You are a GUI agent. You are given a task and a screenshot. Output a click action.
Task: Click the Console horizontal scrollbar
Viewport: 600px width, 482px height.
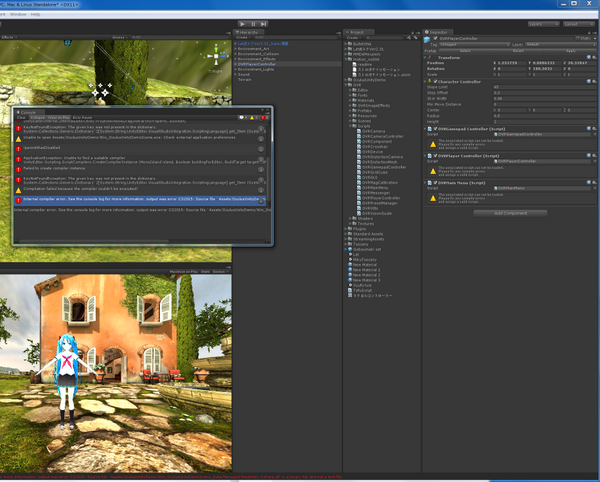pyautogui.click(x=94, y=241)
